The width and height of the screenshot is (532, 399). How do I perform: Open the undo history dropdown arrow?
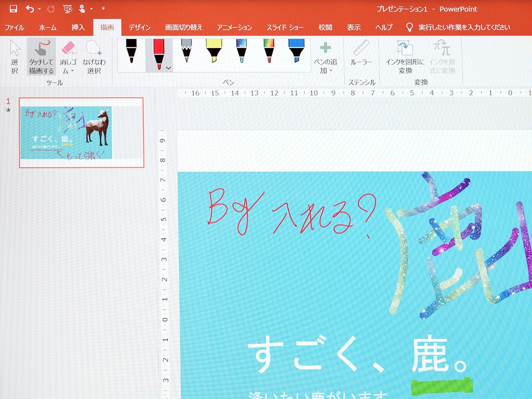39,9
